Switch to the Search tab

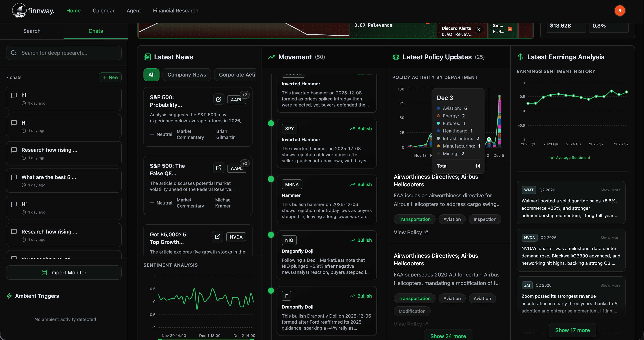(32, 31)
